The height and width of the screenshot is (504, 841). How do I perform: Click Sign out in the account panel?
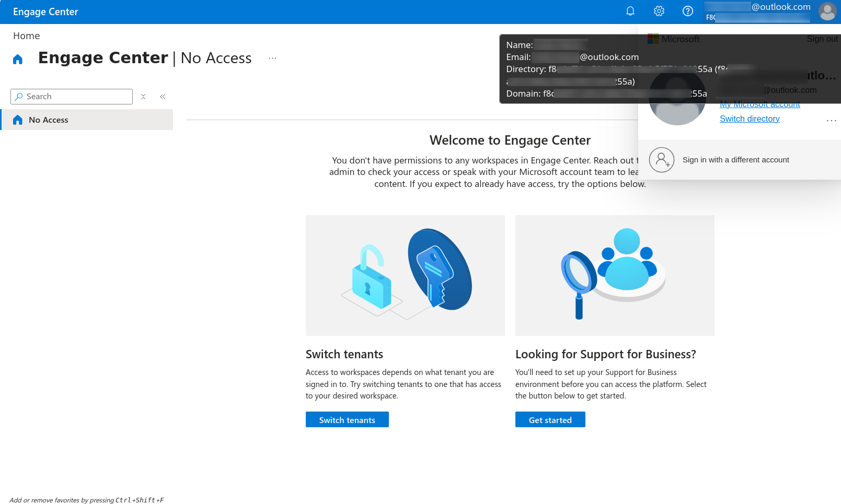tap(822, 39)
